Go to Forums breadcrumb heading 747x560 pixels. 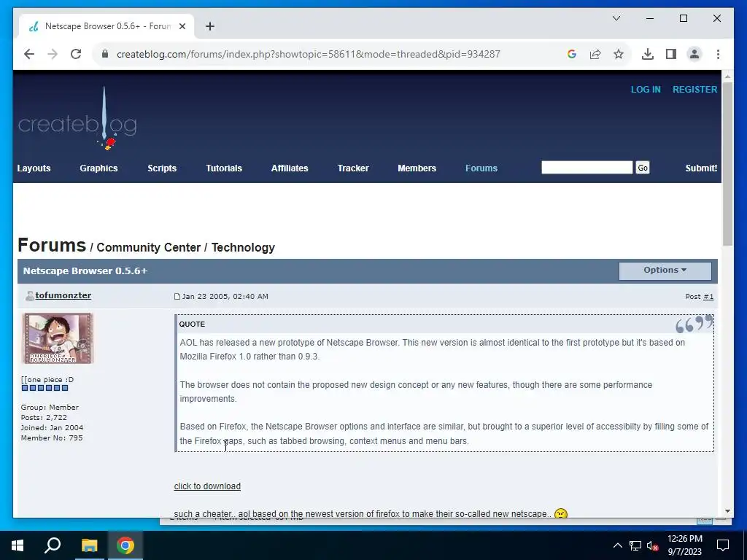pyautogui.click(x=52, y=245)
